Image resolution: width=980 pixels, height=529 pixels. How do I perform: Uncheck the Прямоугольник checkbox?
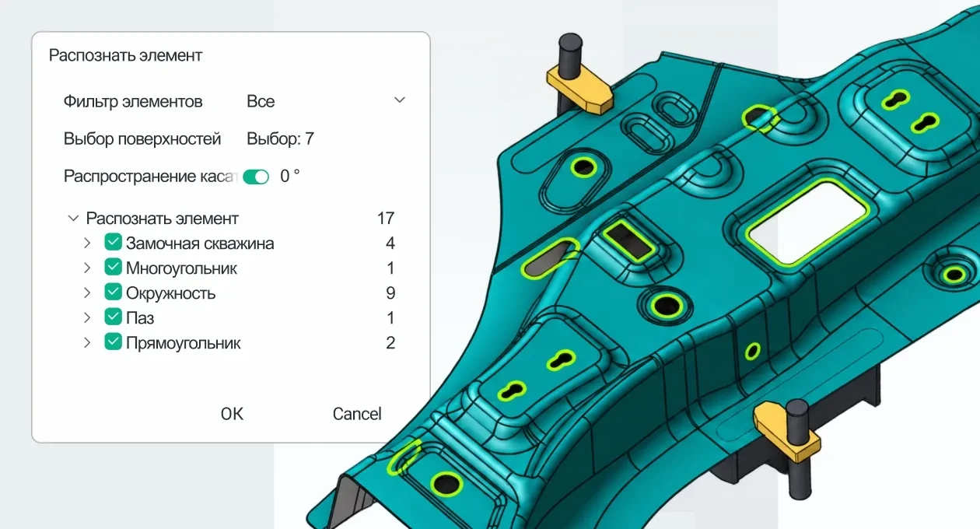pyautogui.click(x=113, y=342)
